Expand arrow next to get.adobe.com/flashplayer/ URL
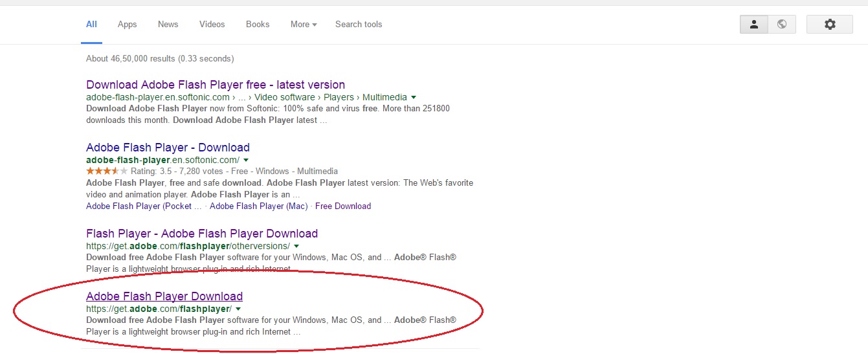The height and width of the screenshot is (354, 868). [x=238, y=309]
